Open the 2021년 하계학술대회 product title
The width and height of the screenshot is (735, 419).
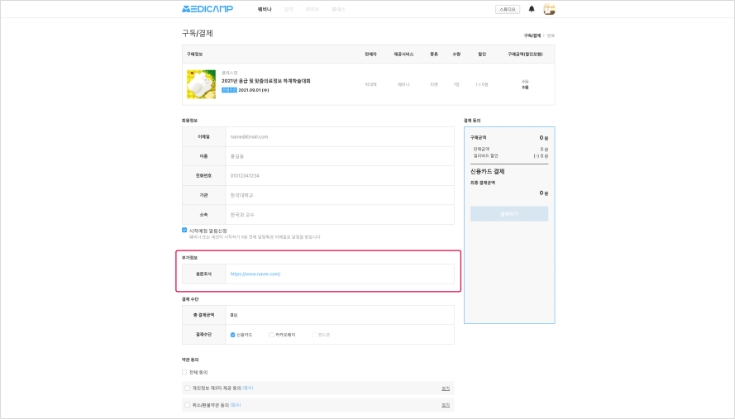pyautogui.click(x=266, y=81)
